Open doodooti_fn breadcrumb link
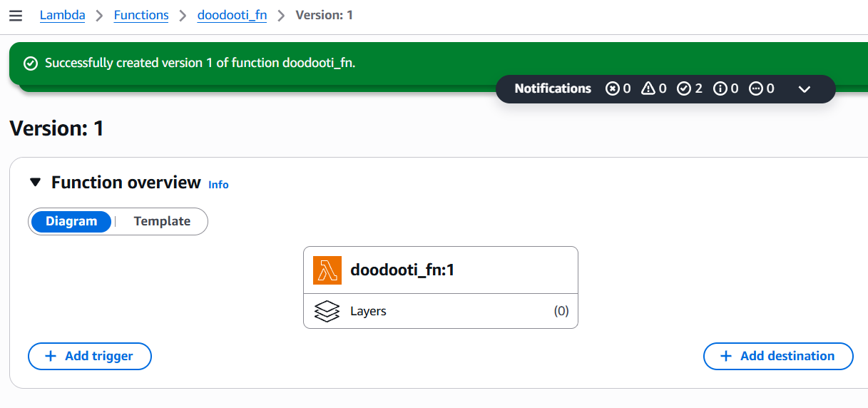This screenshot has height=408, width=868. click(x=232, y=15)
